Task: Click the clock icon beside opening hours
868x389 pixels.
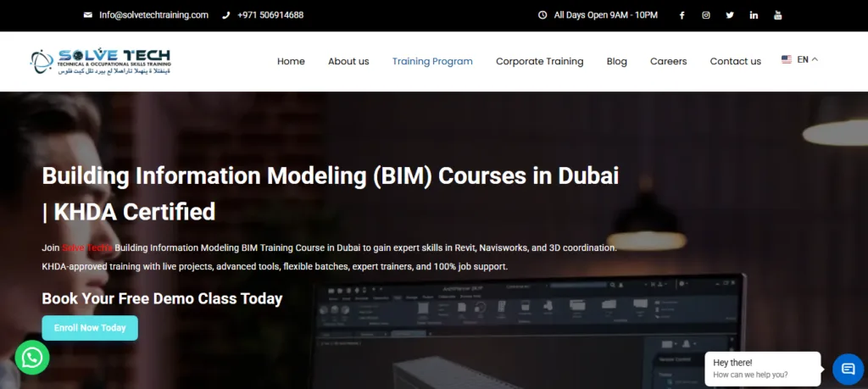Action: [542, 15]
